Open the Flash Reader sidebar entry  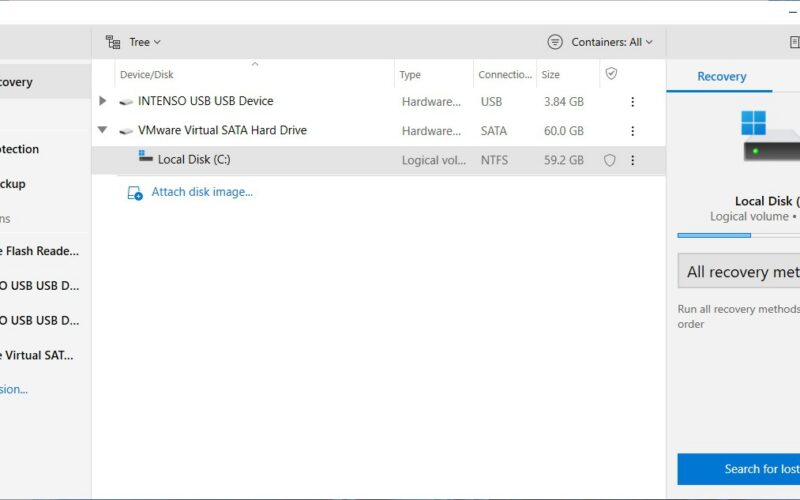point(39,251)
